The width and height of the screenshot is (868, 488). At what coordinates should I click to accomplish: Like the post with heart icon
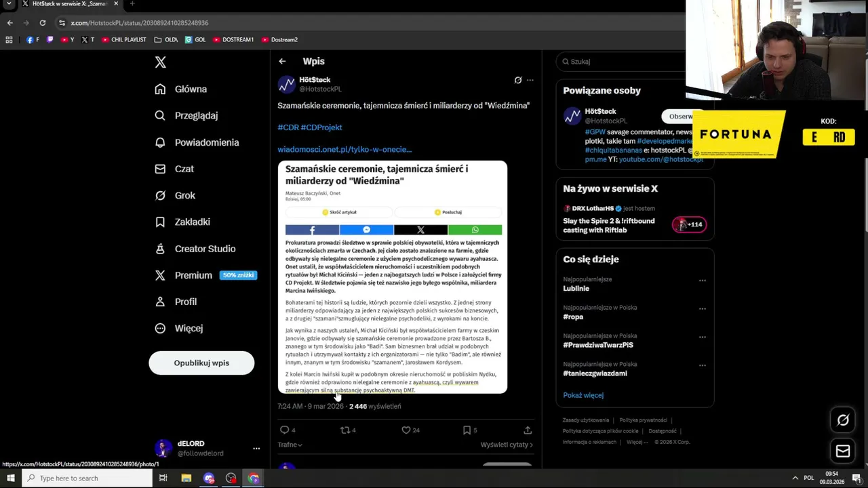[406, 430]
